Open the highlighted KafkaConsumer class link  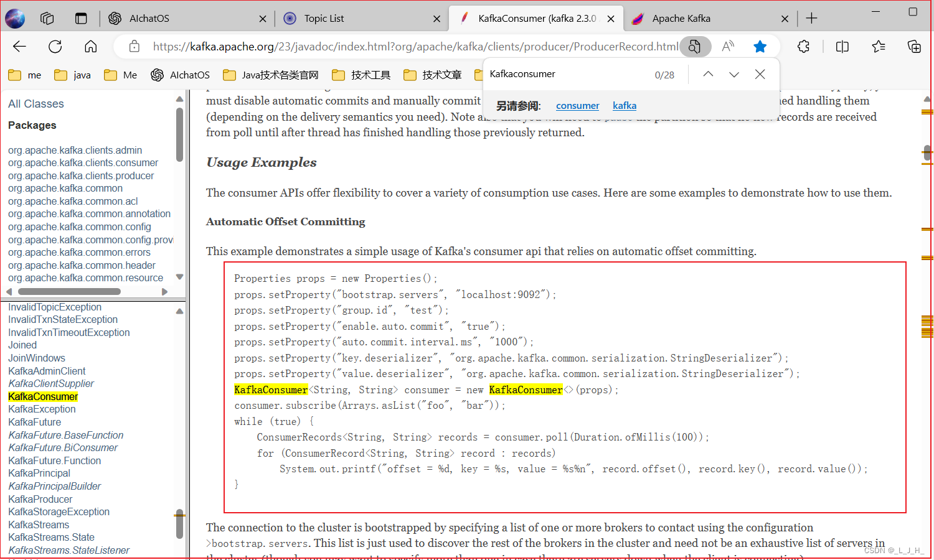[43, 397]
